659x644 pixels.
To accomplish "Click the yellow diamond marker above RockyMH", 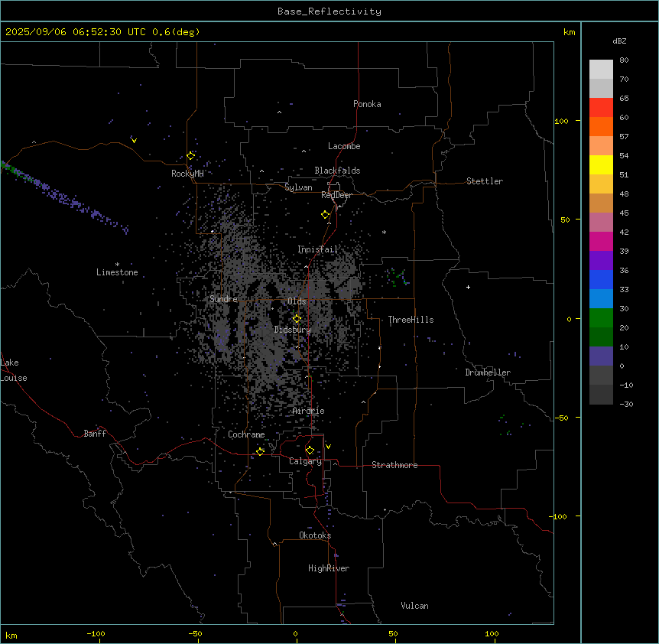I will click(x=191, y=155).
